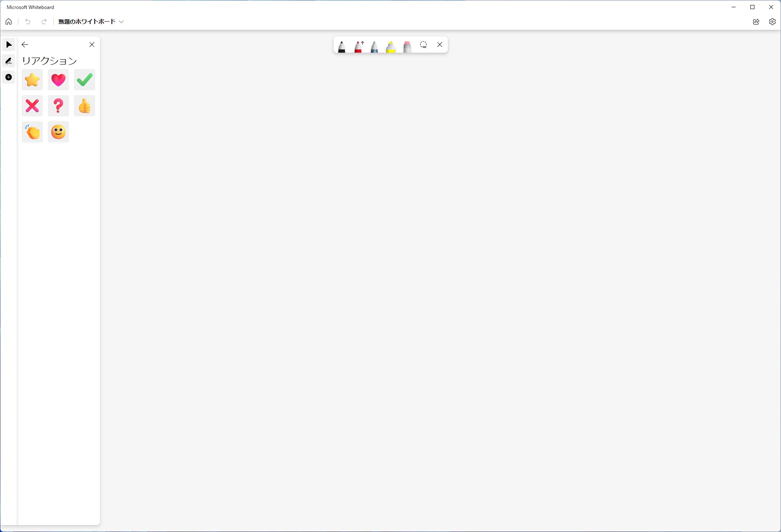Open the whiteboard title dropdown
Viewport: 781px width, 532px height.
tap(121, 22)
